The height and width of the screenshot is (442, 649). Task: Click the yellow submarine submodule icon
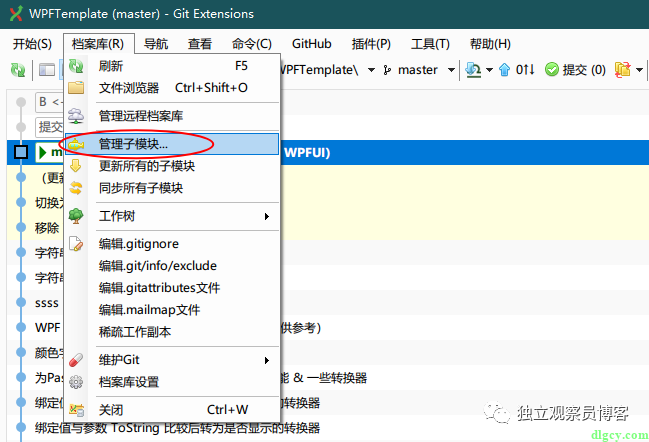pos(76,144)
